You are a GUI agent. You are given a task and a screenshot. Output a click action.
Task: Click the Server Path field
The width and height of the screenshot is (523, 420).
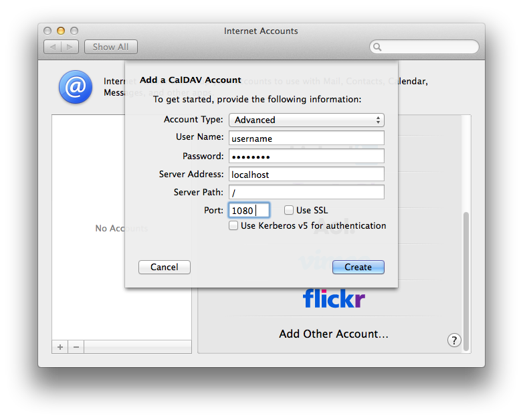(306, 192)
